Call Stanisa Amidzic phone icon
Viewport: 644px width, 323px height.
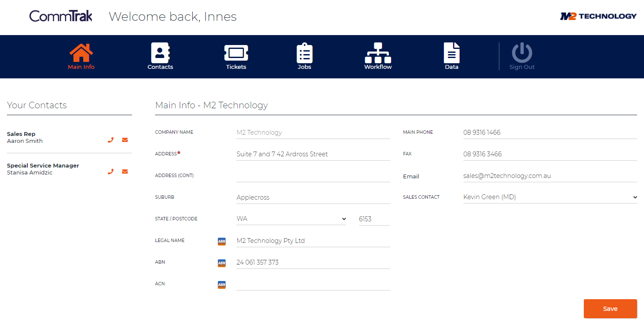[x=110, y=171]
